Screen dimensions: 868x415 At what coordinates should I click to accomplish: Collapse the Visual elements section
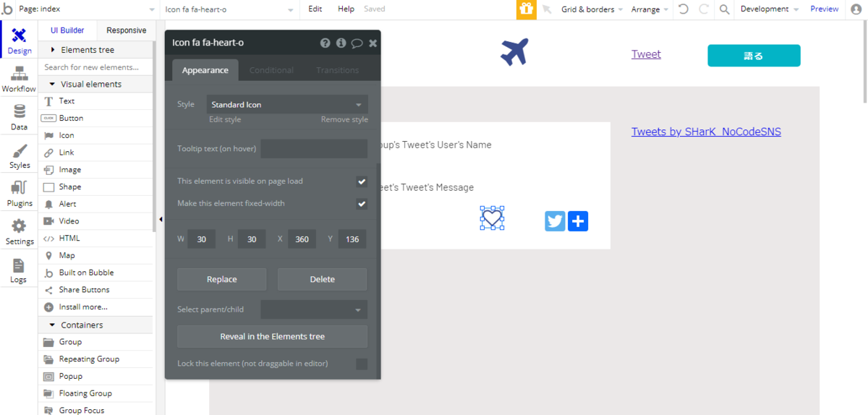pyautogui.click(x=96, y=84)
